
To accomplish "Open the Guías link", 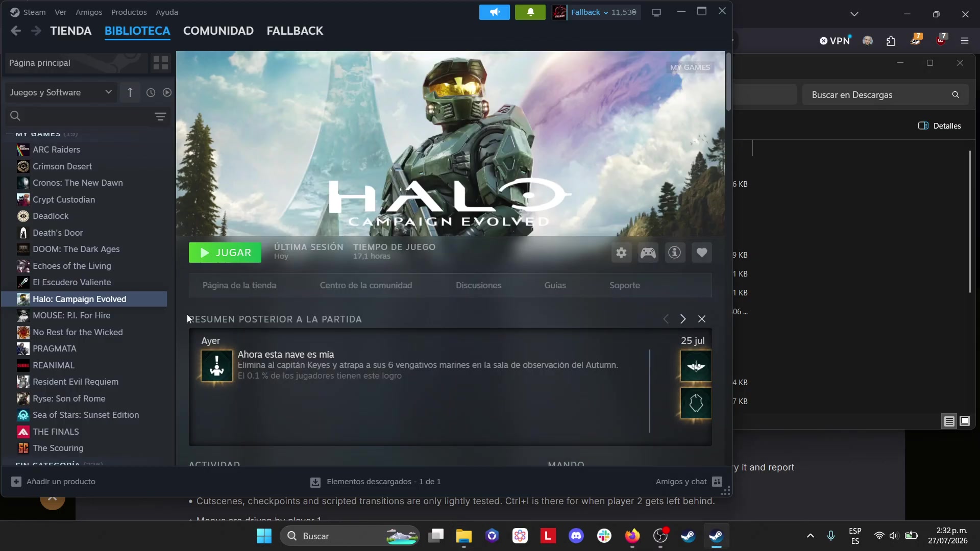I will point(555,285).
